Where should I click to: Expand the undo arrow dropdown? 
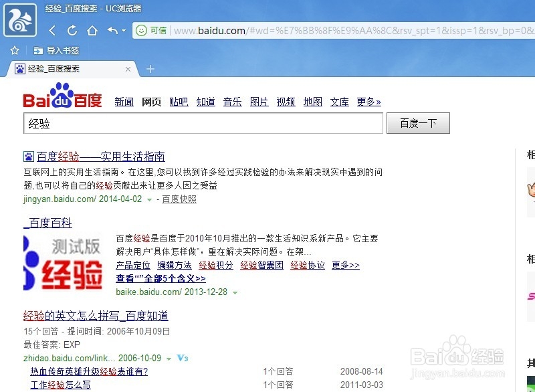pos(124,31)
